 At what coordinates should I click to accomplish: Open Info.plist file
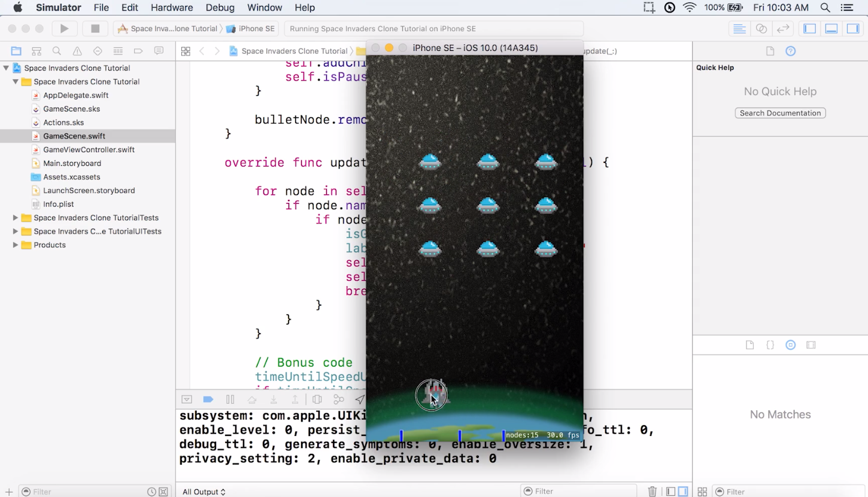[x=59, y=204]
